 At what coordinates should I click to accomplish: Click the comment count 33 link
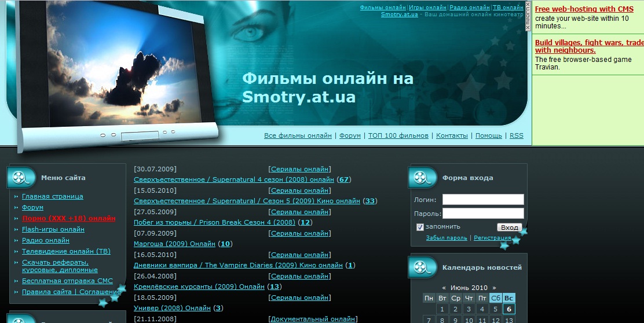click(370, 201)
